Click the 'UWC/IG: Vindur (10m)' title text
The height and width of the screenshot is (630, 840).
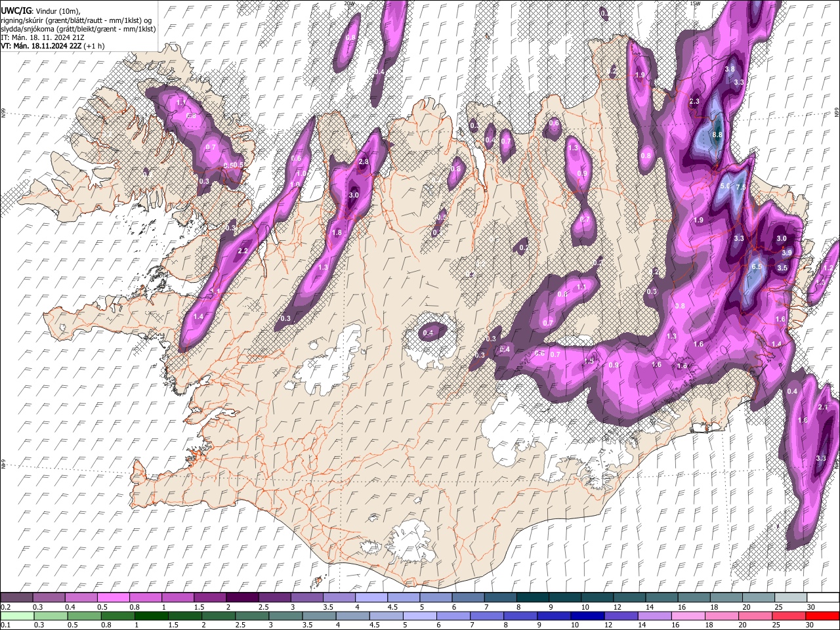[x=42, y=11]
